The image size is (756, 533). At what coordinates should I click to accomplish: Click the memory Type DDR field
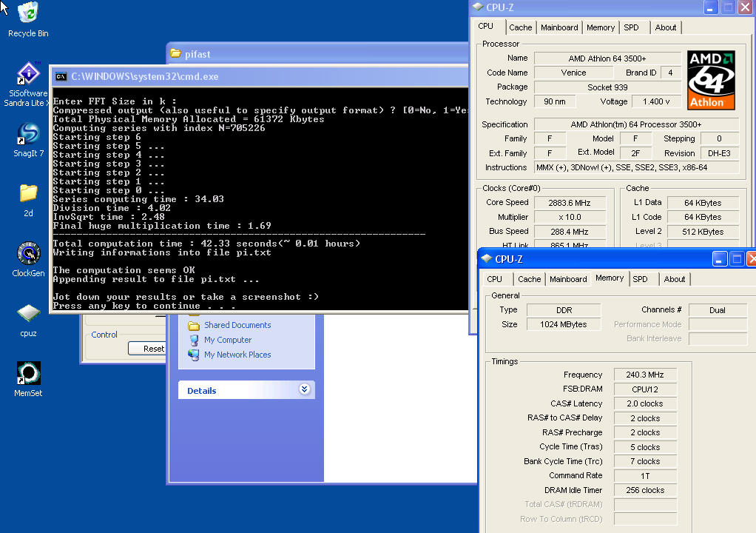pyautogui.click(x=564, y=310)
